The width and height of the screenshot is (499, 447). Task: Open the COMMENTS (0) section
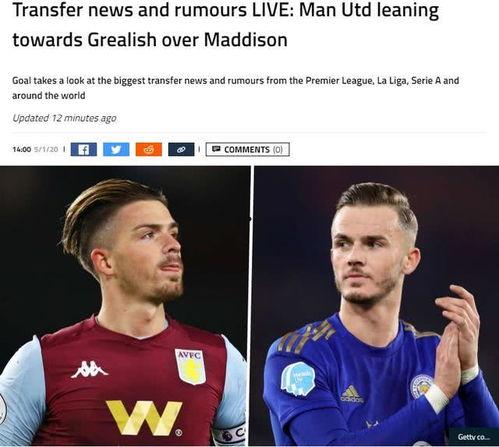[x=247, y=149]
